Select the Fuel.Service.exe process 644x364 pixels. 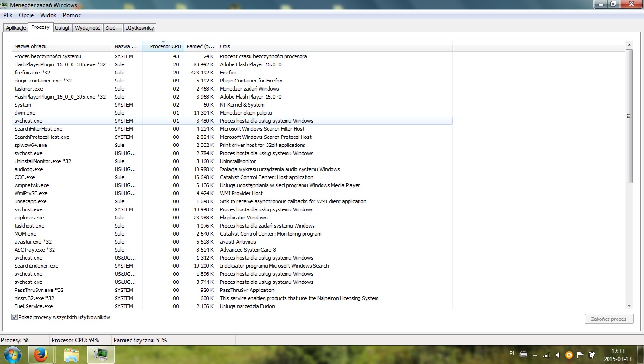232,306
